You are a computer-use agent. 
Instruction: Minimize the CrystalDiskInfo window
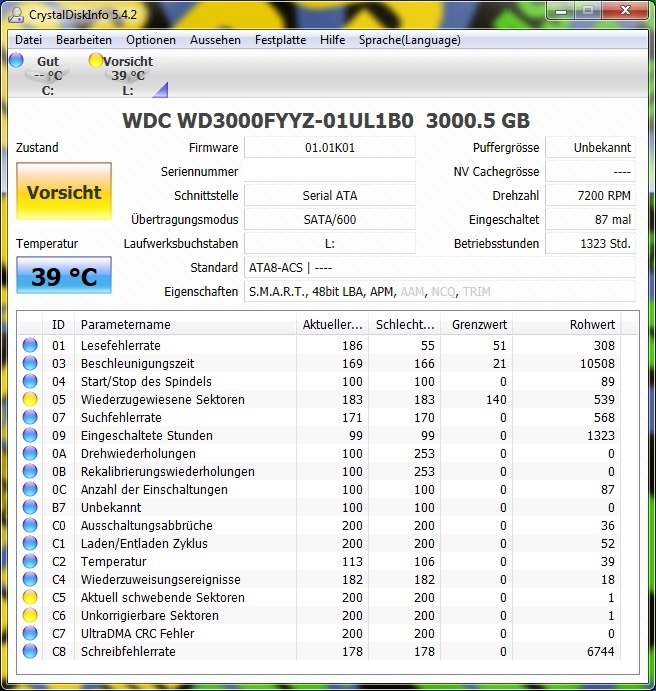(561, 11)
